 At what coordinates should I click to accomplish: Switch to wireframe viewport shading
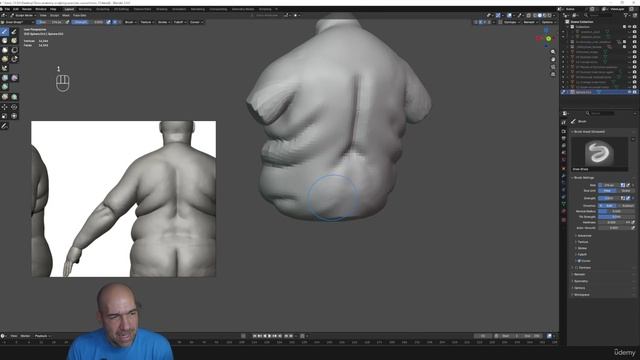coord(534,16)
